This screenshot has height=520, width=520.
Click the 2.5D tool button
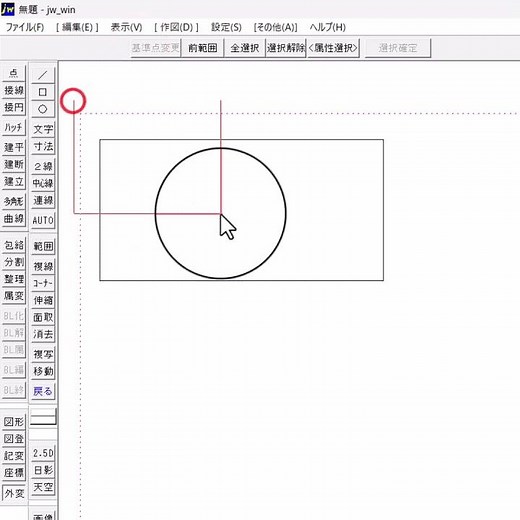pos(43,453)
